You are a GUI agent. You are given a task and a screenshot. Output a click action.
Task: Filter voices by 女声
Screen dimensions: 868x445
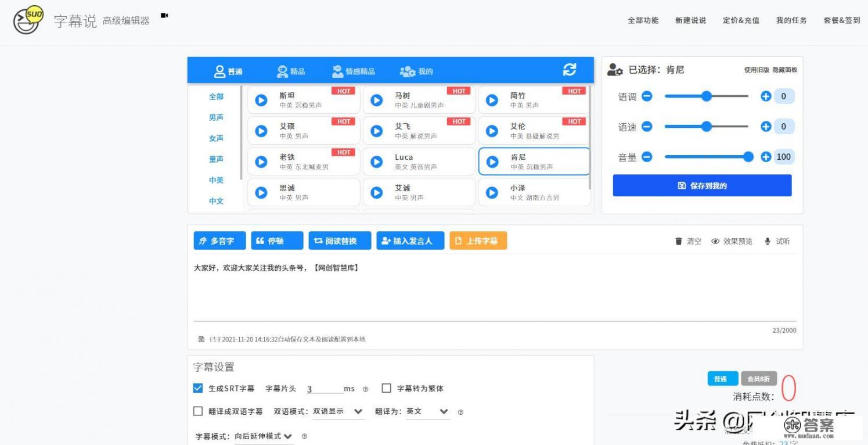click(216, 138)
